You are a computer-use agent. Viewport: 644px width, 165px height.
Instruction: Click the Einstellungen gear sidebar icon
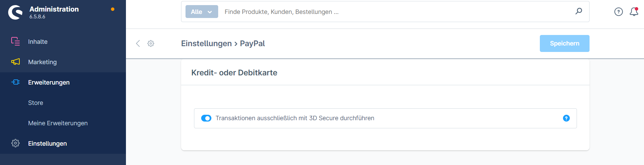point(15,143)
